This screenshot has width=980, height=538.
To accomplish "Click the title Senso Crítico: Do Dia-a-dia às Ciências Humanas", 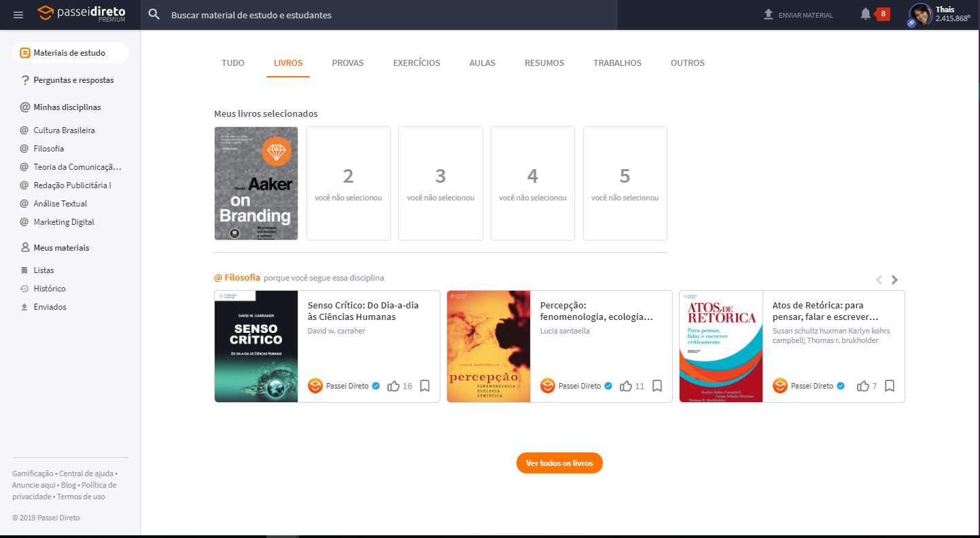I will coord(364,311).
